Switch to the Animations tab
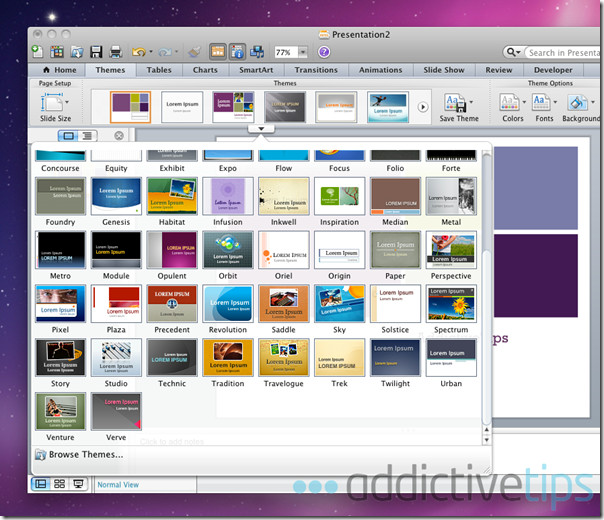Viewport: 604px width, 520px height. click(x=381, y=70)
